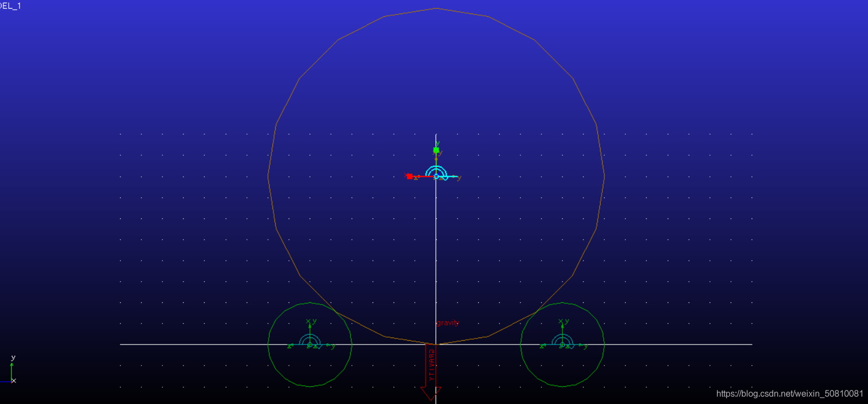This screenshot has width=868, height=404.
Task: Click the top vertex of the orange circle
Action: tap(436, 9)
